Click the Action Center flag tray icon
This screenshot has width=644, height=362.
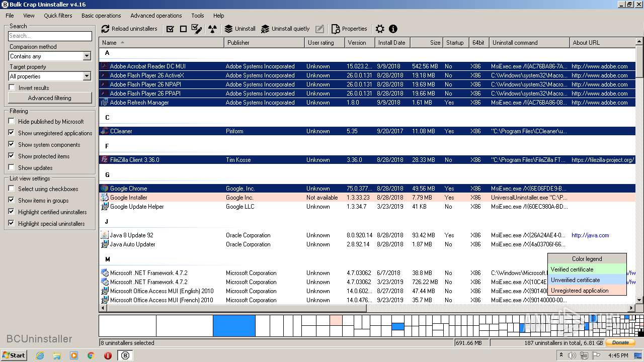point(596,355)
